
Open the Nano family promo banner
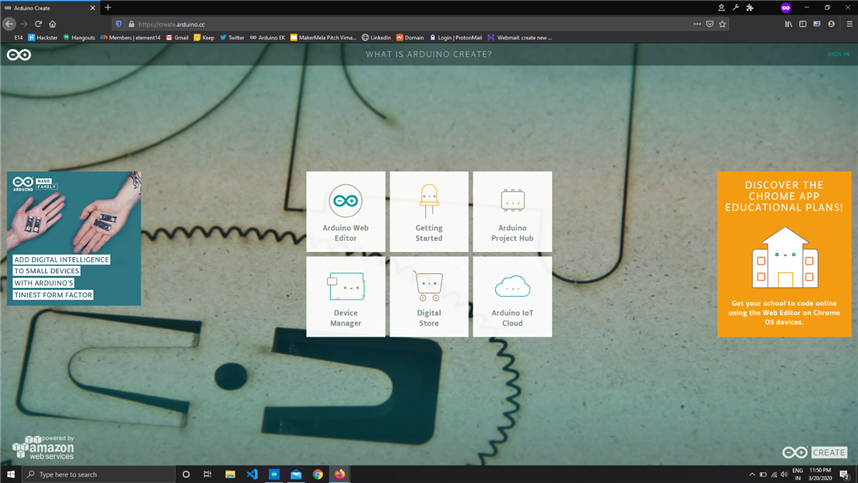(74, 238)
